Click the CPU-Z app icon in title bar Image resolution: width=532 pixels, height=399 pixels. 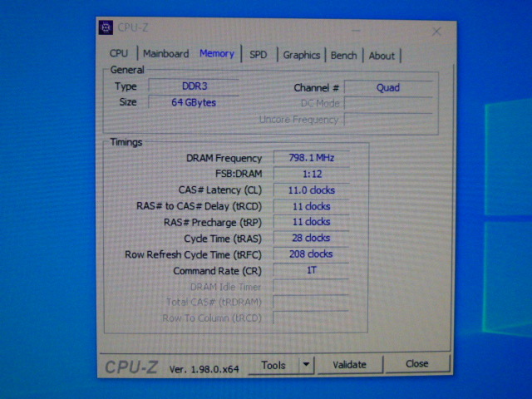(106, 27)
